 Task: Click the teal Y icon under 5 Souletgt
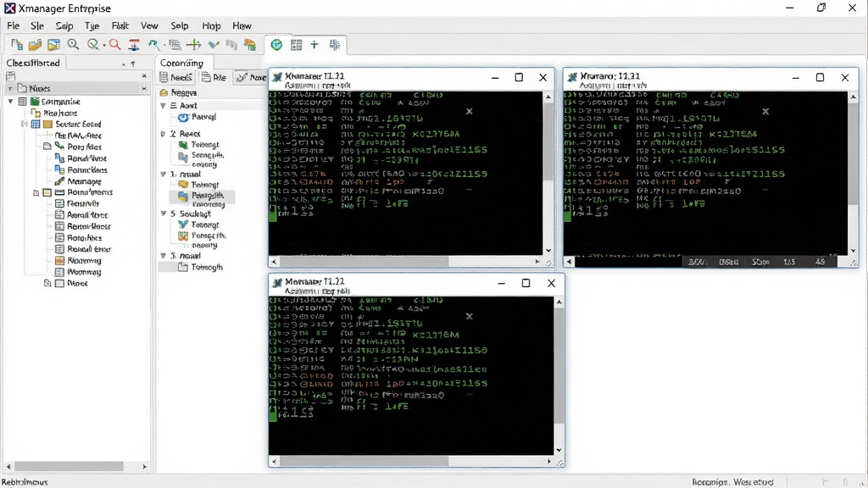point(183,225)
